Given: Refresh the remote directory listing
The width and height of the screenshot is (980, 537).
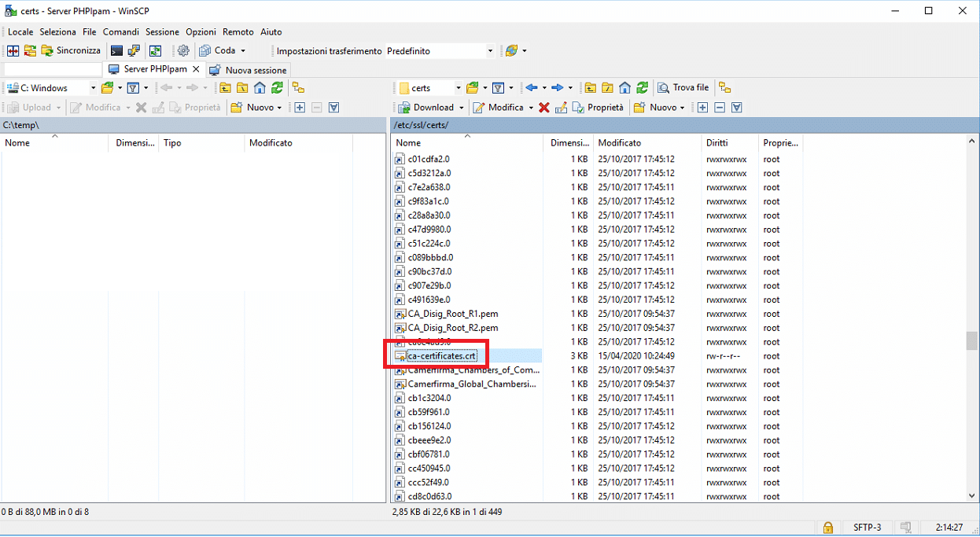Looking at the screenshot, I should (643, 87).
